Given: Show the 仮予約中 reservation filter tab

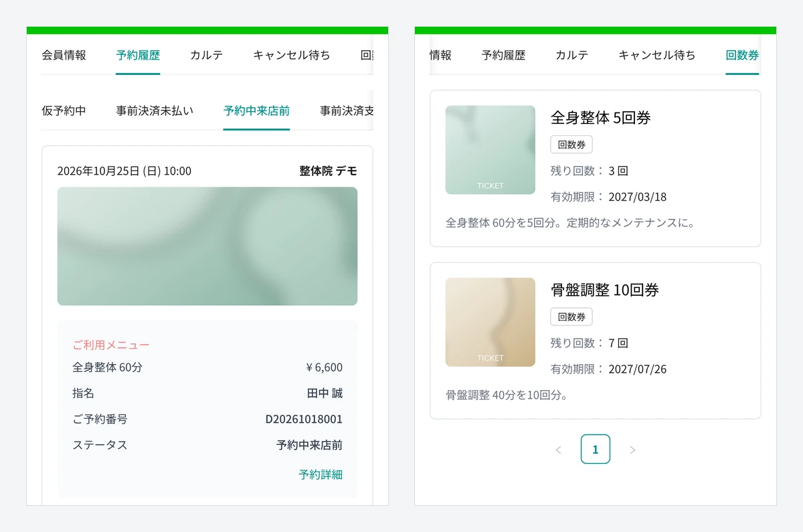Looking at the screenshot, I should (x=64, y=110).
